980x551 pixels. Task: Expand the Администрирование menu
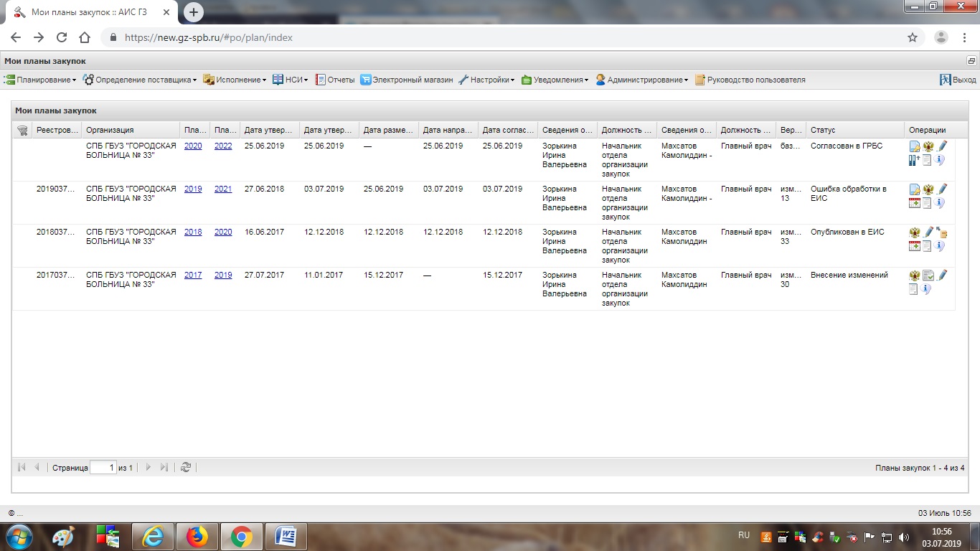[641, 80]
